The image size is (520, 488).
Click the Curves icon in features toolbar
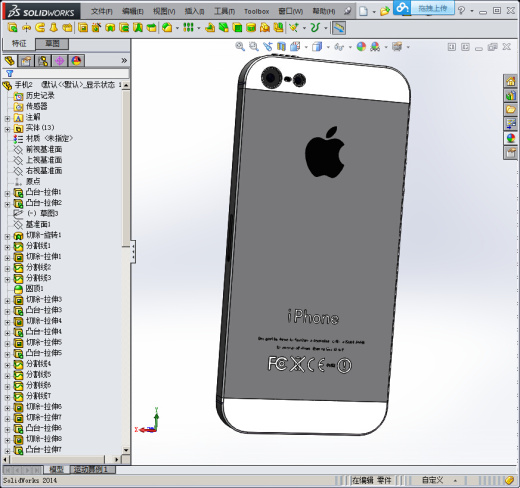pyautogui.click(x=315, y=28)
